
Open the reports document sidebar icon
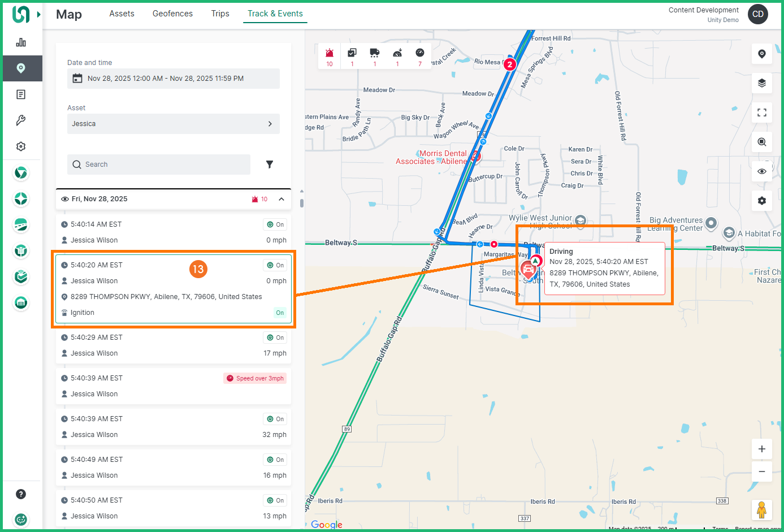[x=21, y=94]
